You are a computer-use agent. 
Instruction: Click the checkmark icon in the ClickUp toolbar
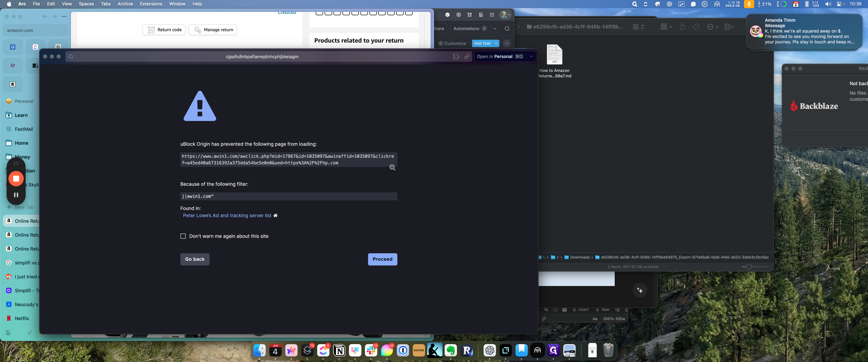click(448, 15)
